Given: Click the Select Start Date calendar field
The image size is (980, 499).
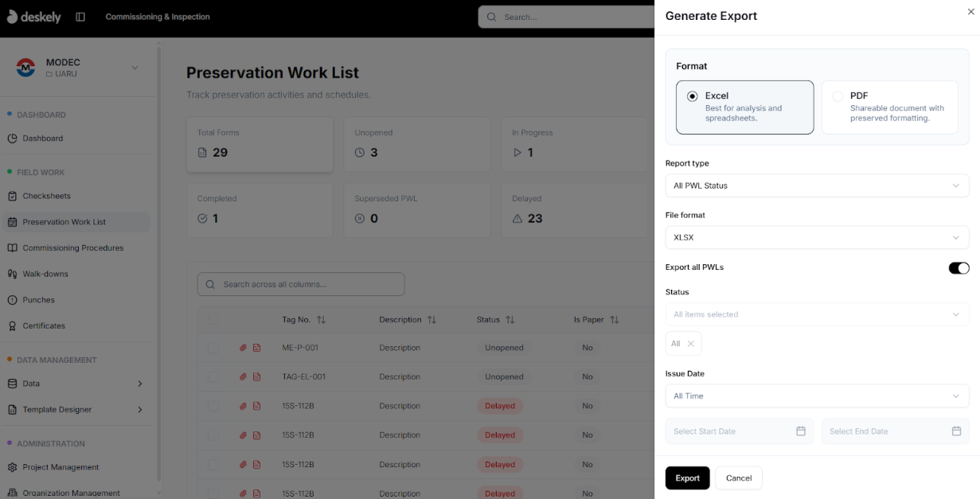Looking at the screenshot, I should click(x=739, y=431).
